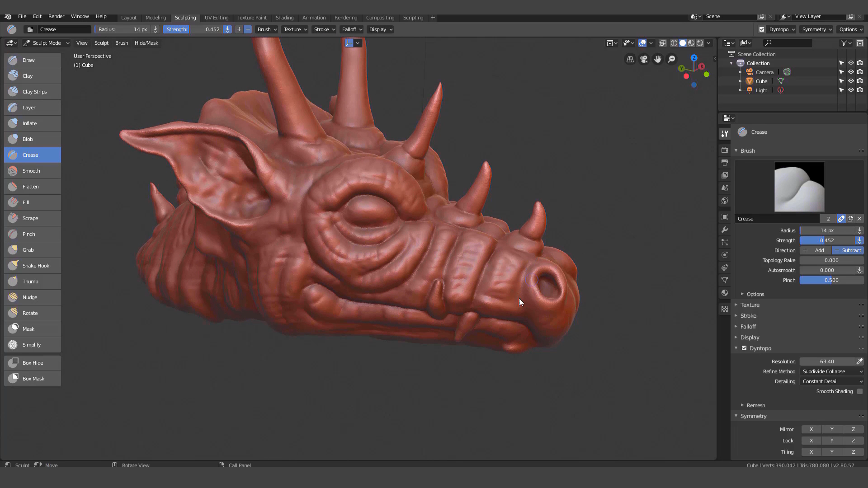
Task: Select the Mask brush tool
Action: coord(33,329)
